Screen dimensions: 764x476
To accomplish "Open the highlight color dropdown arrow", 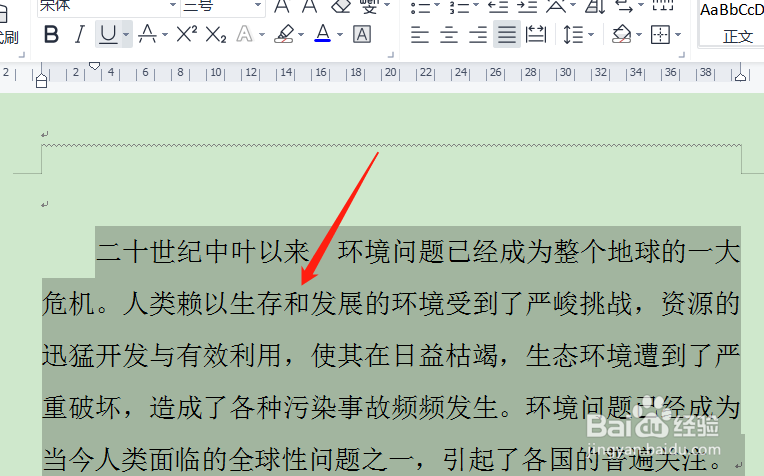I will click(x=301, y=35).
